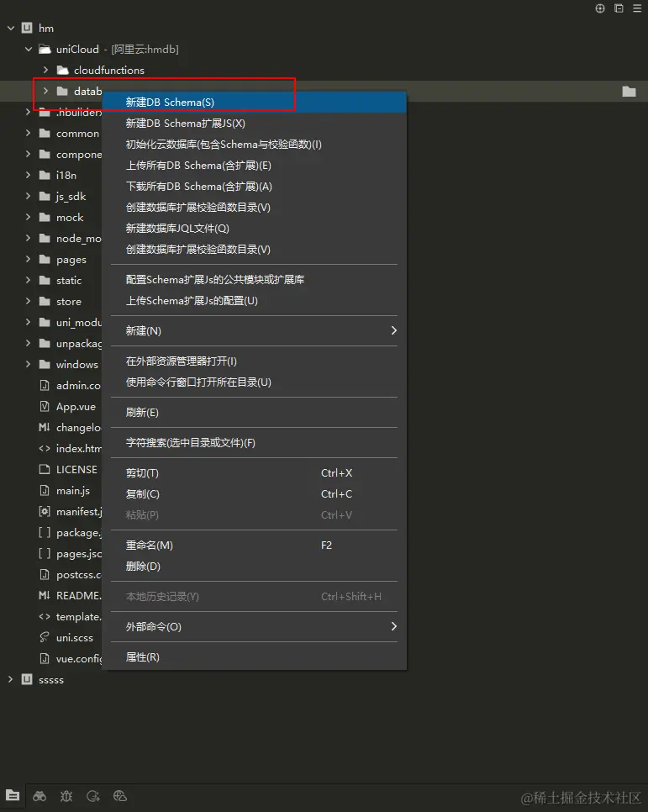648x812 pixels.
Task: Collapse the hm project tree
Action: (11, 28)
